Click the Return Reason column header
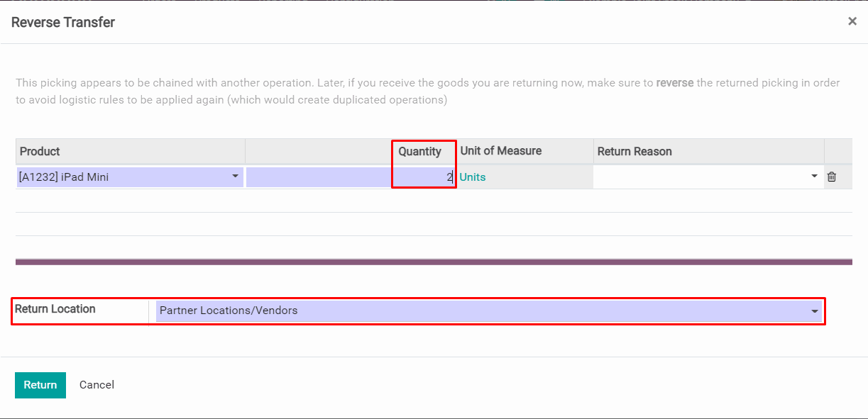Image resolution: width=868 pixels, height=419 pixels. pyautogui.click(x=634, y=151)
